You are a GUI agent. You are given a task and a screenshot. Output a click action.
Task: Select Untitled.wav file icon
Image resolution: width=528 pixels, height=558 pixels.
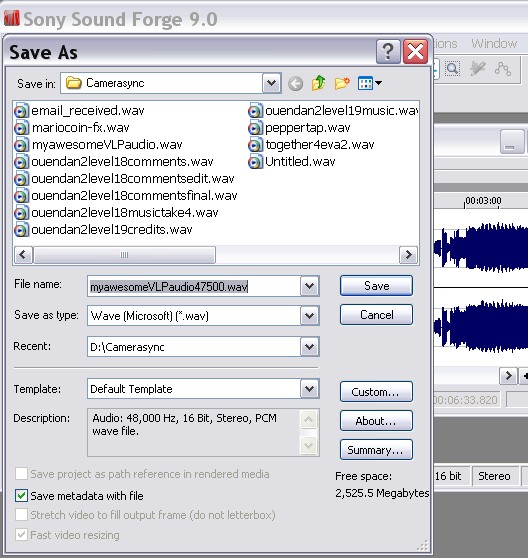pyautogui.click(x=255, y=162)
